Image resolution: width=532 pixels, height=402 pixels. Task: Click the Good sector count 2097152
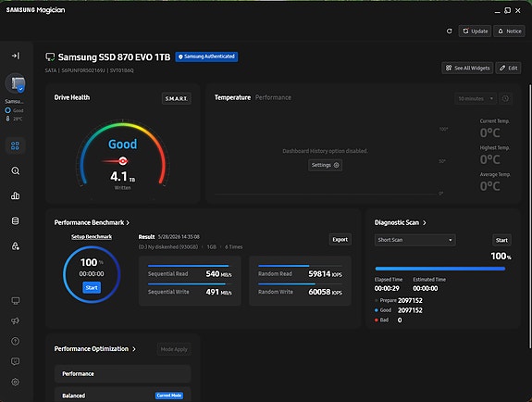[410, 310]
